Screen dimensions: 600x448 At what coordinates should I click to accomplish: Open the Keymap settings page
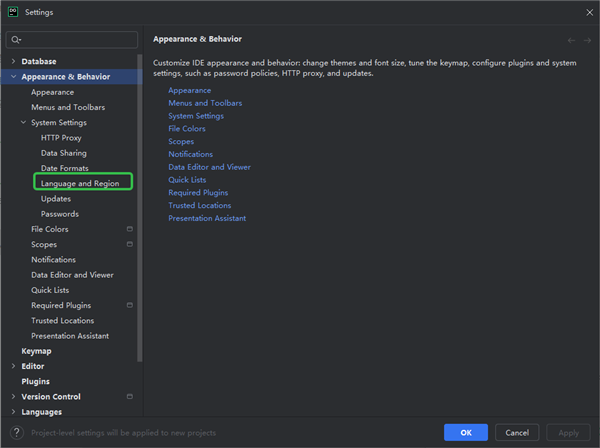pos(36,351)
